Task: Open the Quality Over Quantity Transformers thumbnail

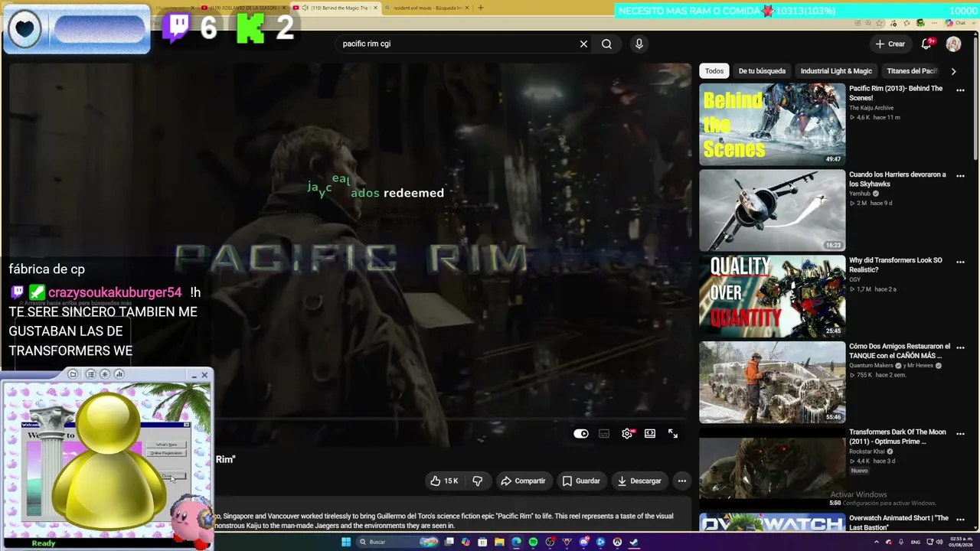Action: [x=773, y=296]
